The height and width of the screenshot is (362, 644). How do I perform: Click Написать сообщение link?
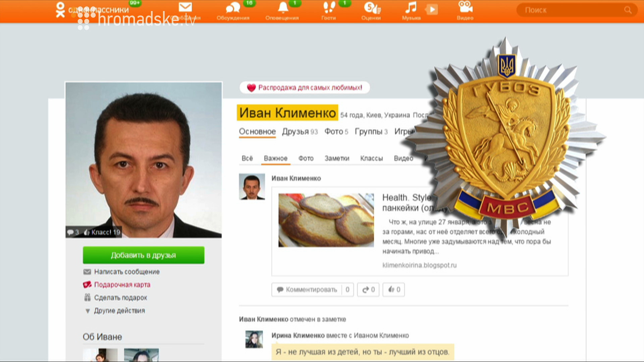127,272
